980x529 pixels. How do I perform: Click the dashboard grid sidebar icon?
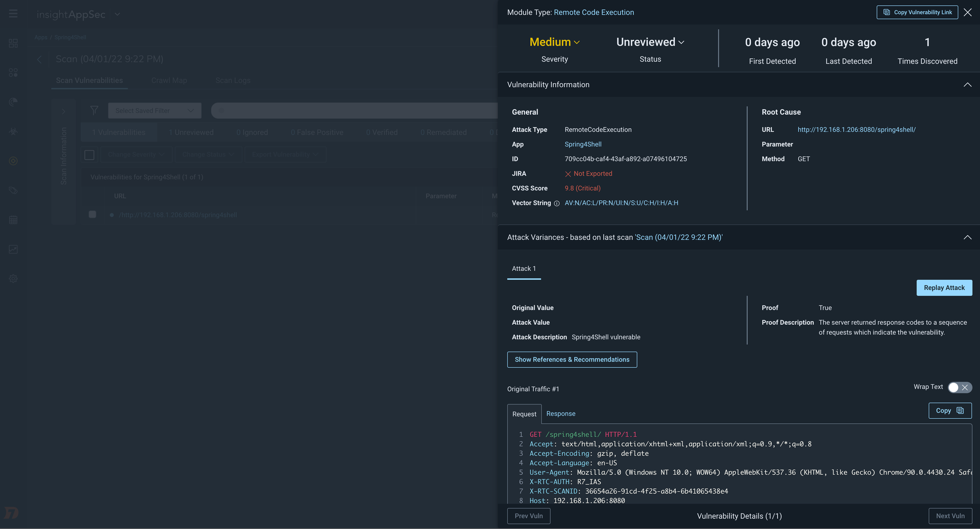pyautogui.click(x=13, y=43)
